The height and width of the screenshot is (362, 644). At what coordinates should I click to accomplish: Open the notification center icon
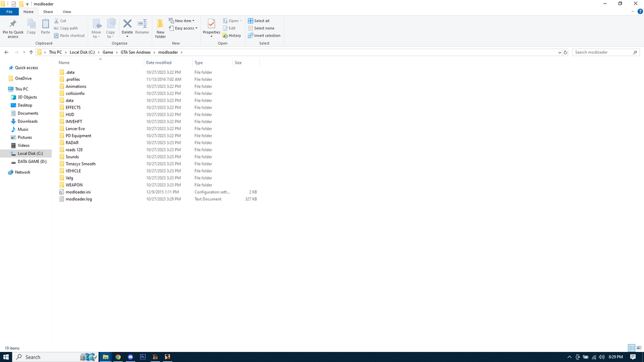(633, 357)
